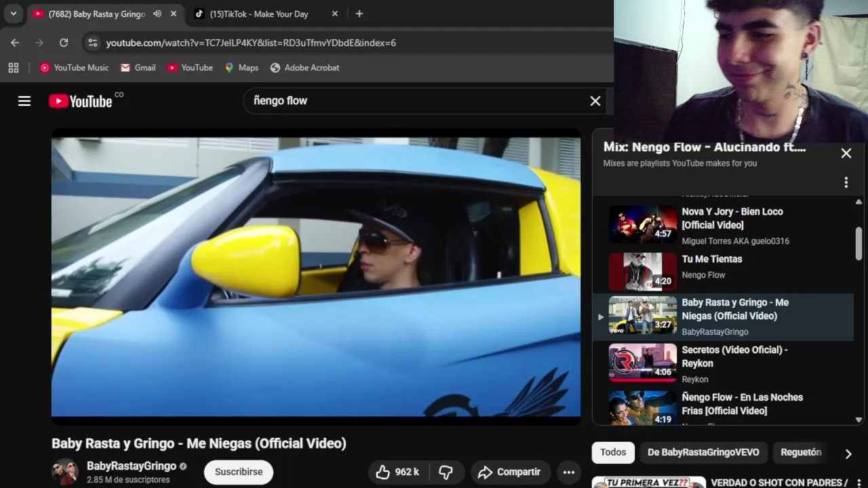Click the main video player

pyautogui.click(x=316, y=277)
